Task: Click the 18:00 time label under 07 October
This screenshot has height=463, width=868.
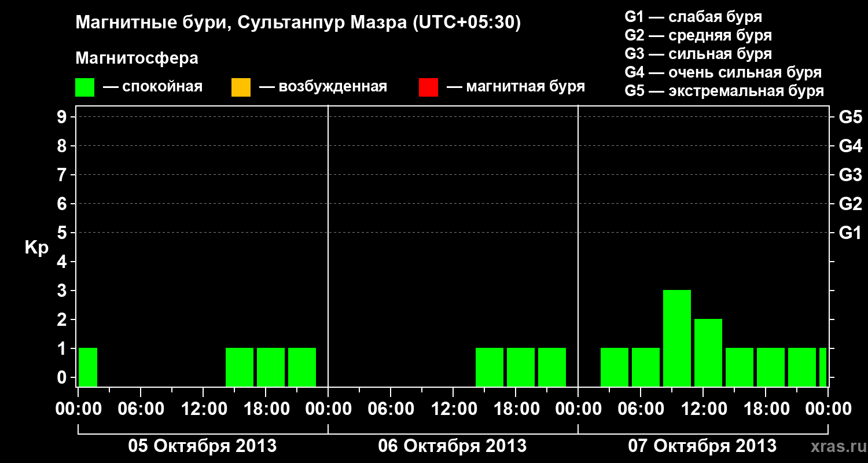Action: click(x=766, y=409)
